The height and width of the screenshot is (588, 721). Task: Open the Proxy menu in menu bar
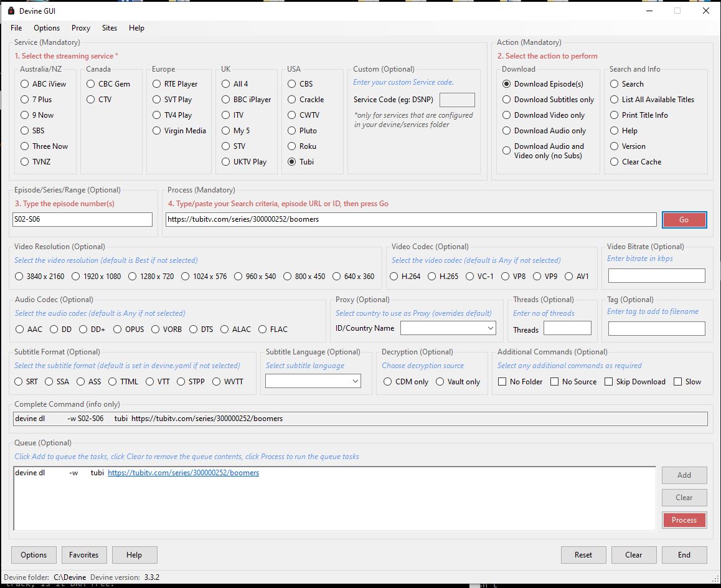pos(81,28)
